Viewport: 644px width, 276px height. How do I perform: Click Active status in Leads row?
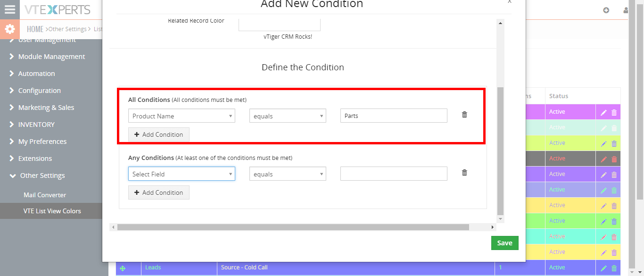[x=557, y=268]
